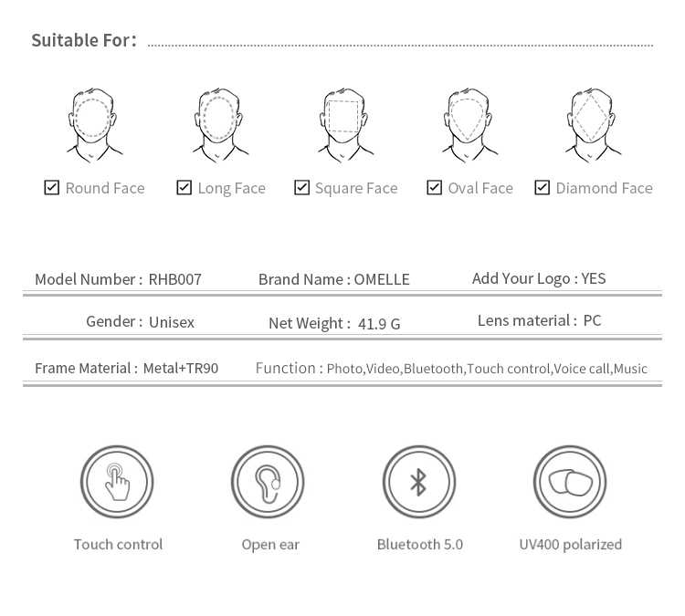Toggle the Diamond Face checkbox
The image size is (685, 616).
pos(542,187)
